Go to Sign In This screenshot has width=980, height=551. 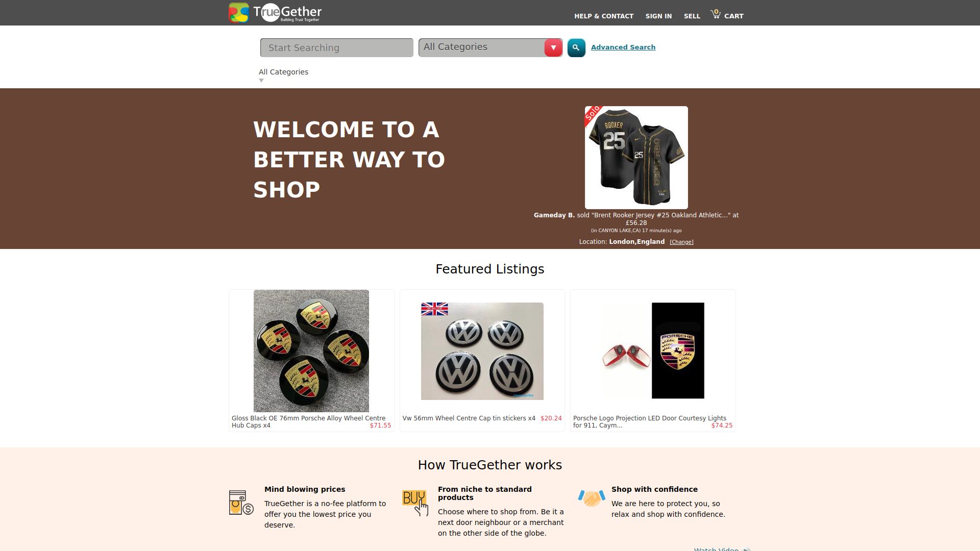click(658, 16)
